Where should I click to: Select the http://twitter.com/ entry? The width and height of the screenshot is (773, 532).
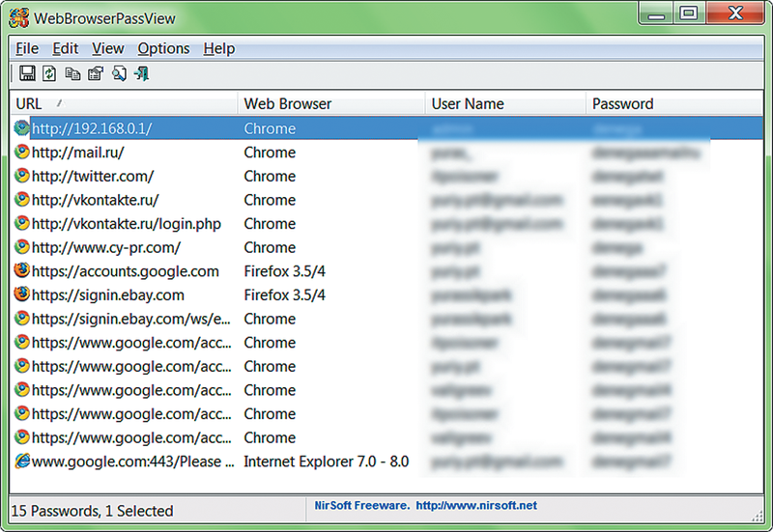pos(93,176)
